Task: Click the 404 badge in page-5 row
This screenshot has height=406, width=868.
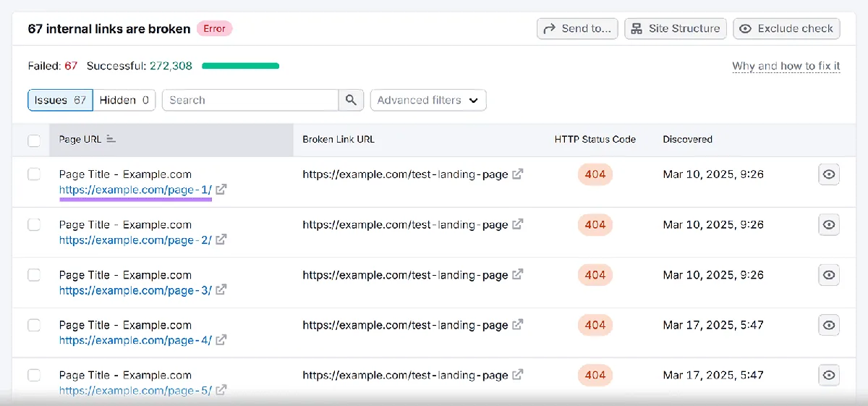Action: (x=595, y=375)
